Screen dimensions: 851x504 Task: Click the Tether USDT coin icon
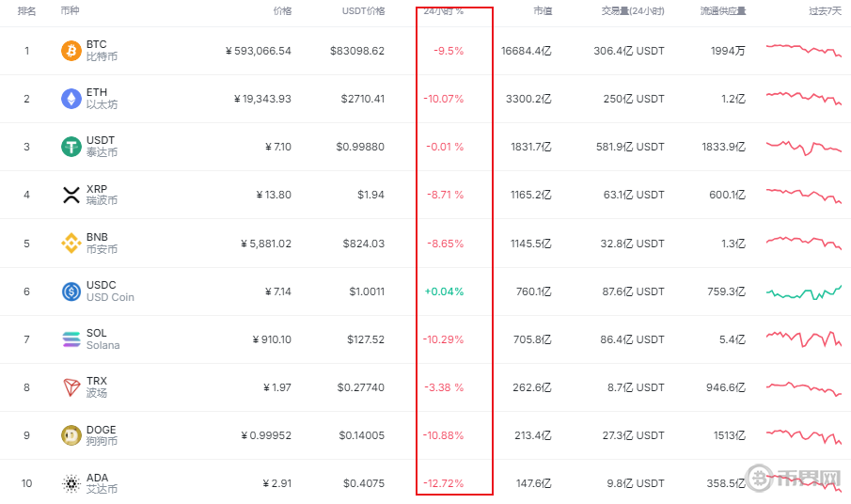71,147
